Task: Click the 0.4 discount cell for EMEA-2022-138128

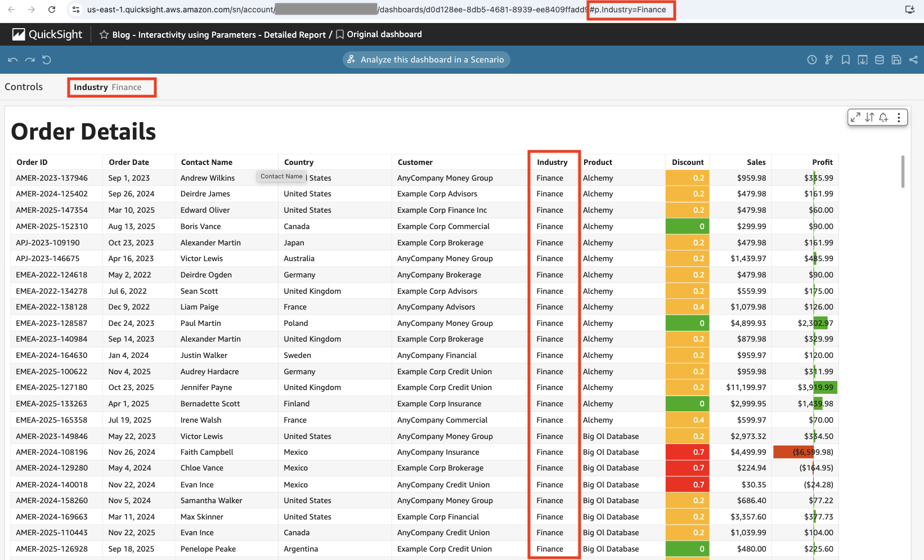Action: [x=687, y=307]
